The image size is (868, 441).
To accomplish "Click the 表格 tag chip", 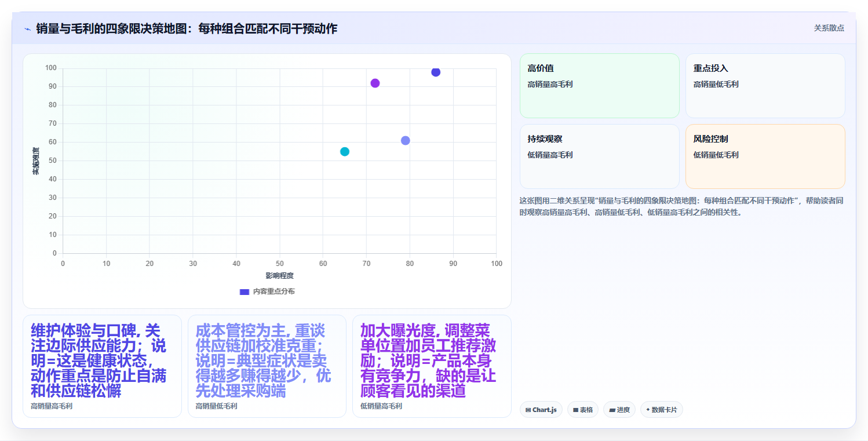I will (582, 410).
